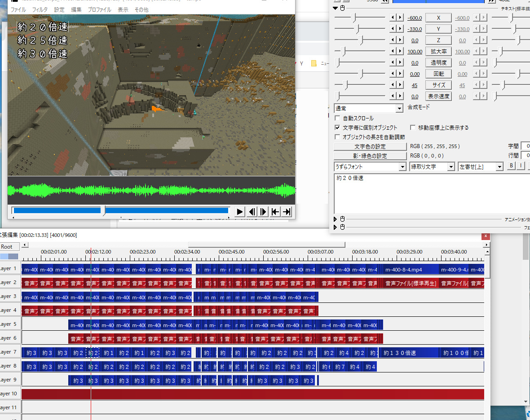
Task: Click the timeline left scroll arrow beside Root
Action: [x=25, y=245]
